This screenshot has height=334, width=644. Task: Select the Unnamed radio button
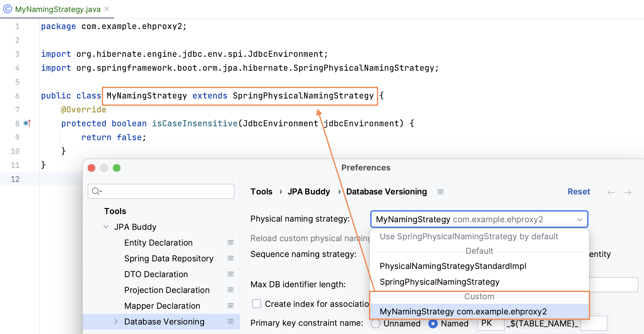tap(375, 324)
